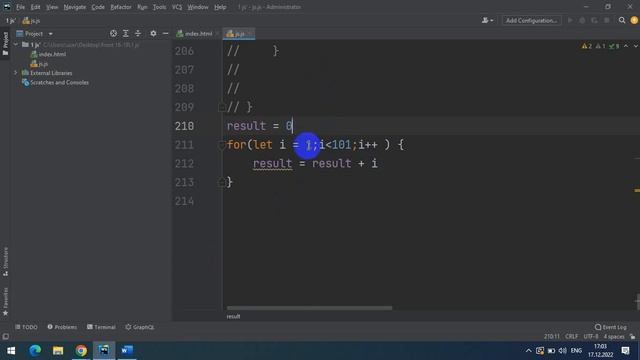This screenshot has height=360, width=640.
Task: Open the Refactor menu
Action: click(121, 7)
